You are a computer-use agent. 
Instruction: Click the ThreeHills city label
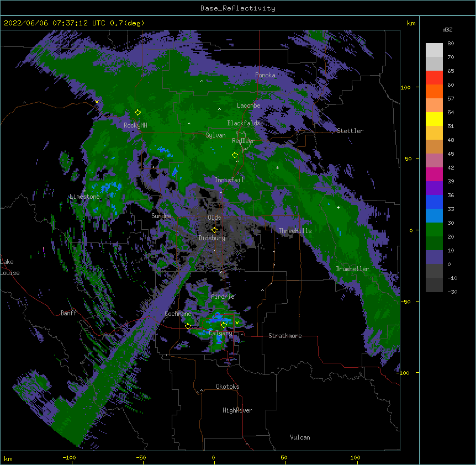(295, 231)
